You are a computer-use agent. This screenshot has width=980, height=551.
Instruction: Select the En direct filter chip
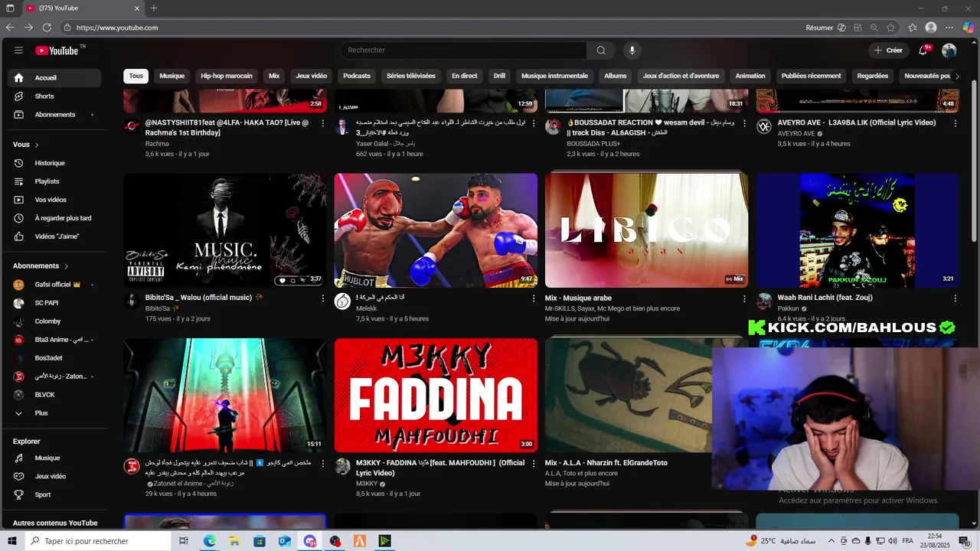(464, 76)
